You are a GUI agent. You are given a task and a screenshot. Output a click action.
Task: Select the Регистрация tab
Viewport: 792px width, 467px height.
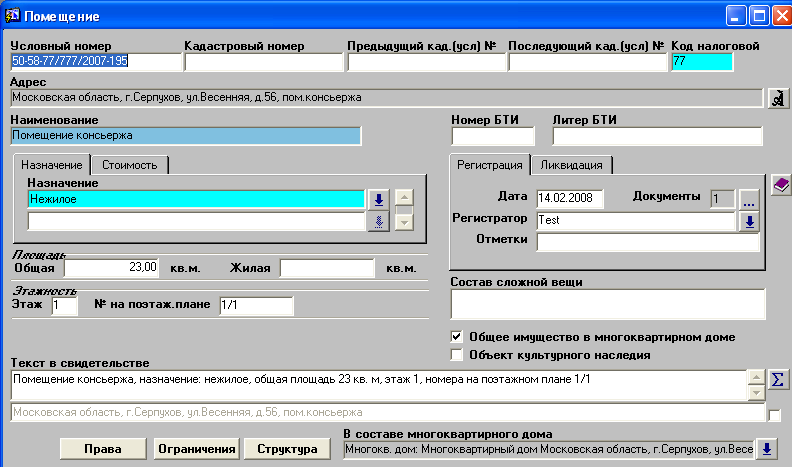pyautogui.click(x=489, y=165)
